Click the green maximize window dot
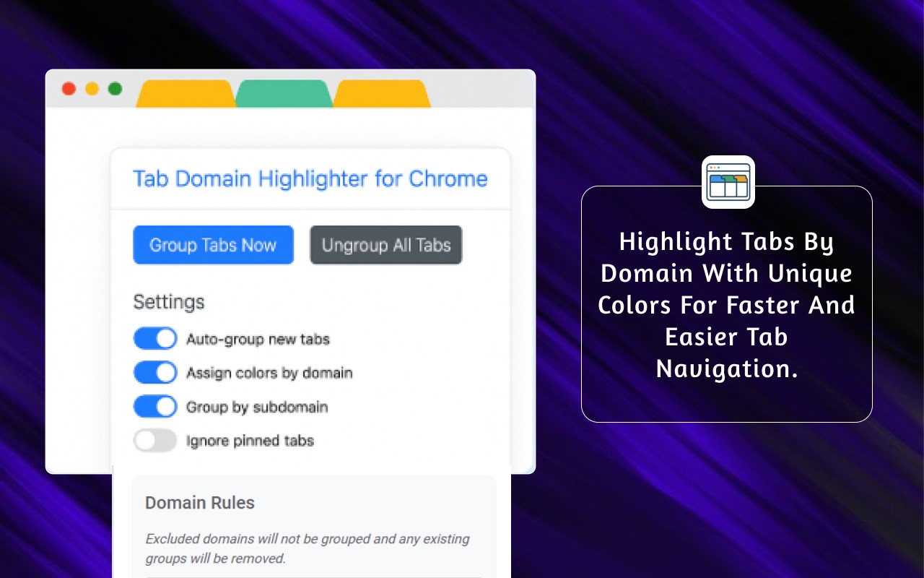Screen dimensions: 924x578 pyautogui.click(x=115, y=89)
